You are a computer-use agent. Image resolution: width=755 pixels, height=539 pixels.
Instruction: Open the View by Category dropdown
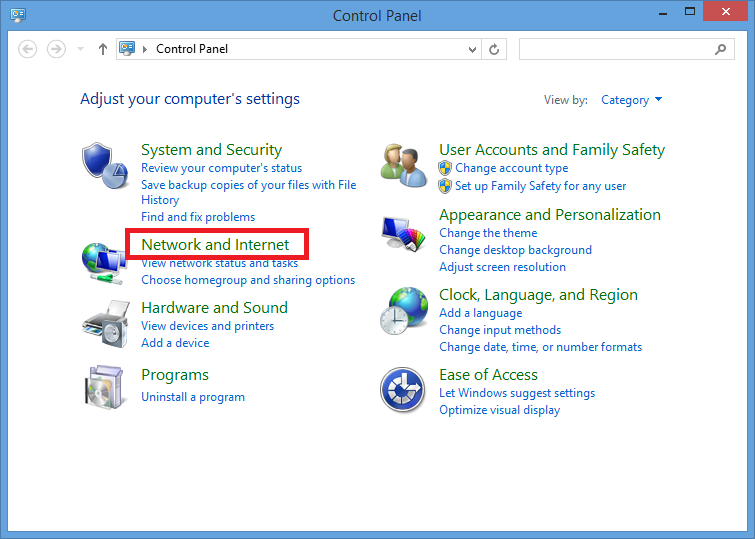(x=631, y=100)
